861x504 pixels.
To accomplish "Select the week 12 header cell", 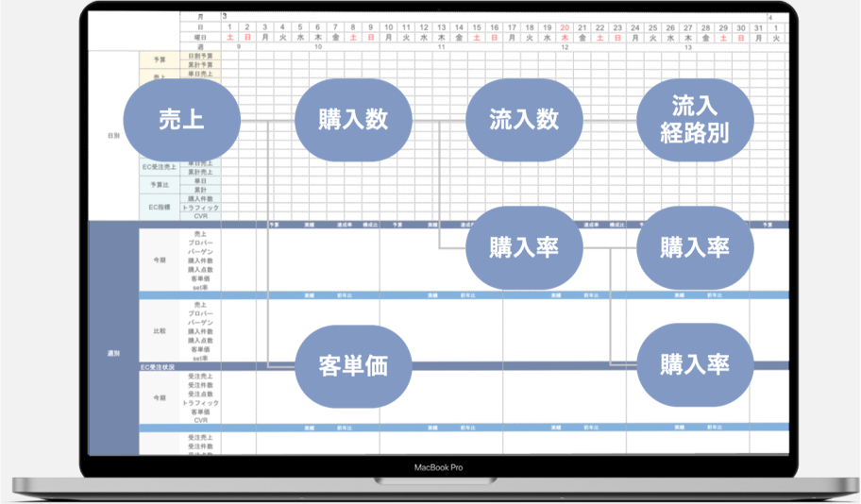I will coord(565,46).
